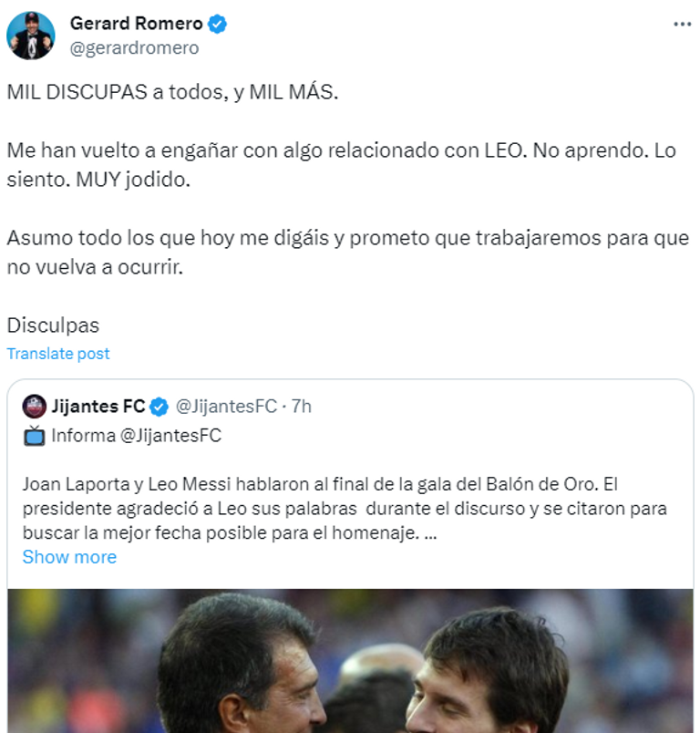Click Gerard Romero's profile avatar
700x733 pixels.
click(x=31, y=36)
